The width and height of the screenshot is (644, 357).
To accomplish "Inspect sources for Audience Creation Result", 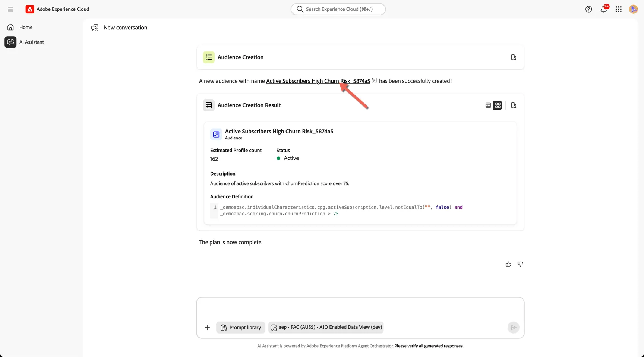I will click(x=514, y=105).
